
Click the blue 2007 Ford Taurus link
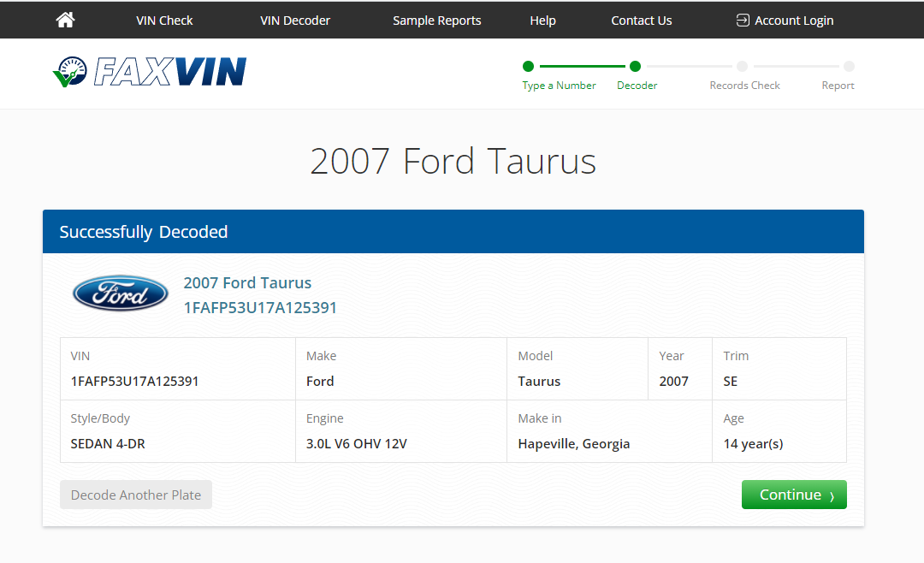(x=247, y=283)
